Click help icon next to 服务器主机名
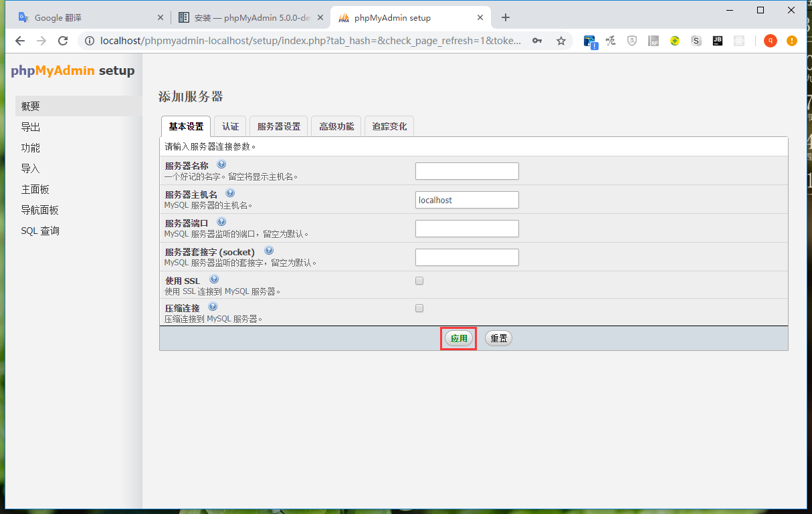This screenshot has height=514, width=812. pos(230,193)
